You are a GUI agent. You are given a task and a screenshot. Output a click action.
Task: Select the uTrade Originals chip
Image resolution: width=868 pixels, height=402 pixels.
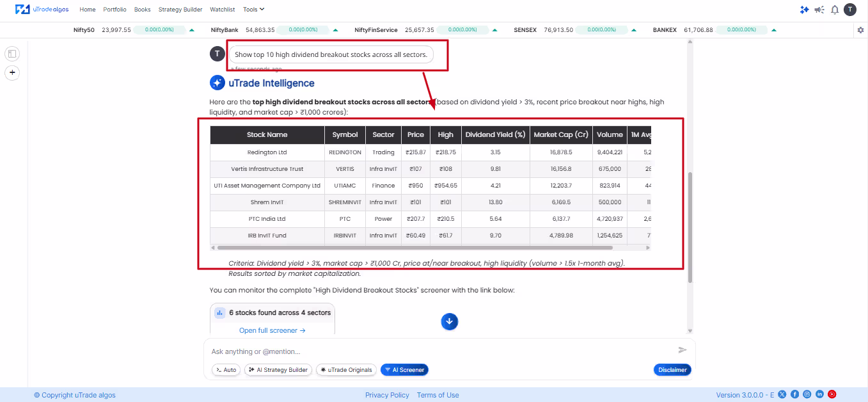pos(346,370)
